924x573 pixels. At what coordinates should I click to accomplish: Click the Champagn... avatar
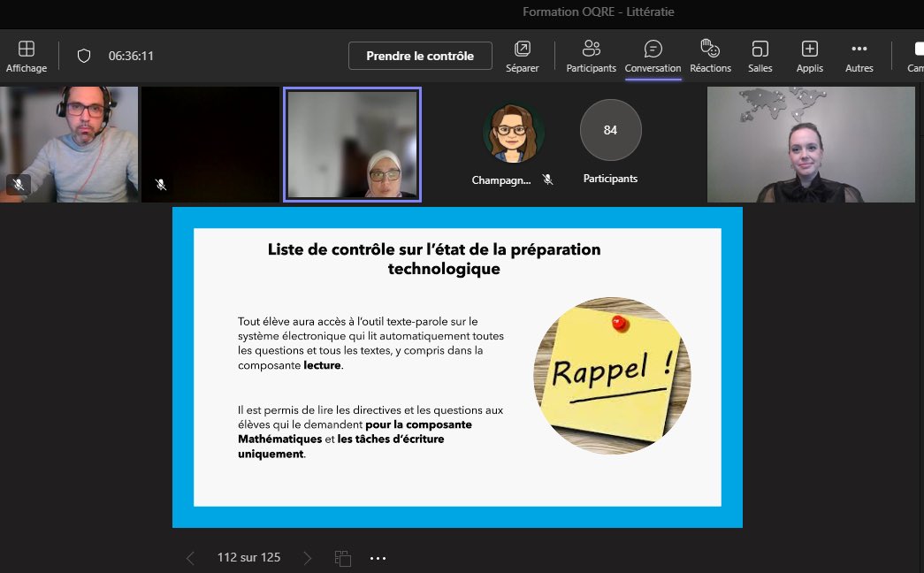pos(513,133)
